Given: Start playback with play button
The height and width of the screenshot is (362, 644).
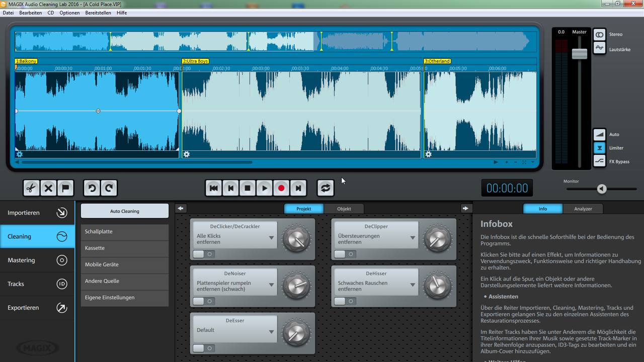Looking at the screenshot, I should tap(264, 188).
